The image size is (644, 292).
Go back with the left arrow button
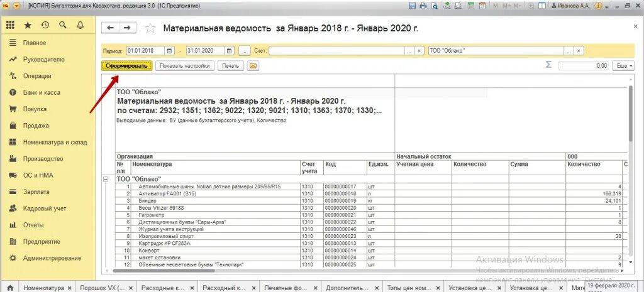[110, 28]
